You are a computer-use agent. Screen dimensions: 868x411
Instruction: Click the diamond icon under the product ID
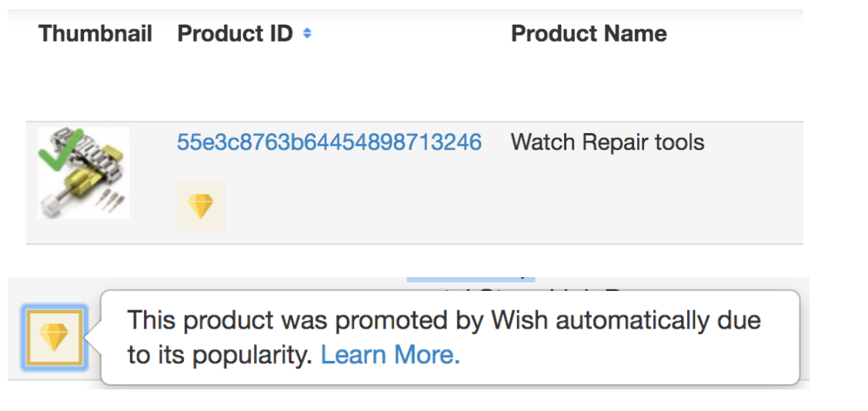point(201,205)
